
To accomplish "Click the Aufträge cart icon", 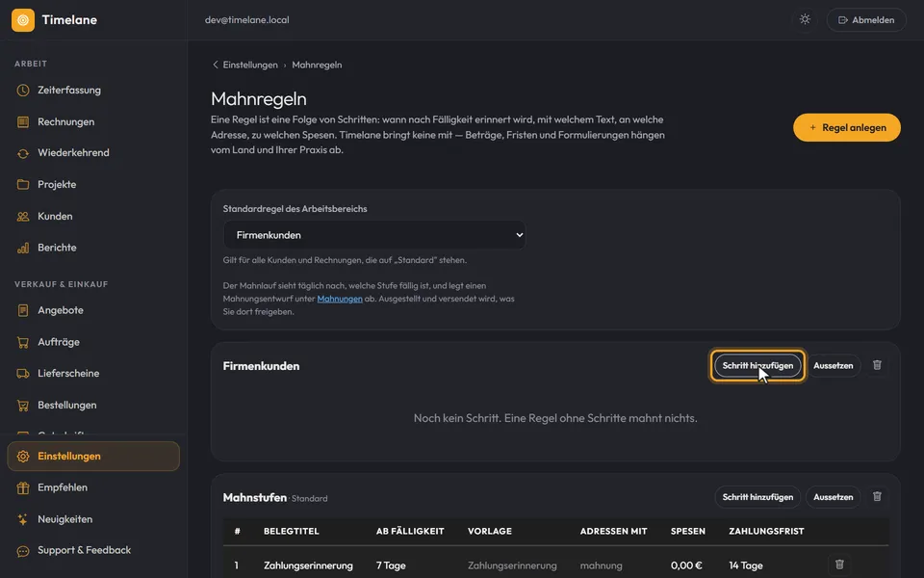I will click(x=23, y=342).
